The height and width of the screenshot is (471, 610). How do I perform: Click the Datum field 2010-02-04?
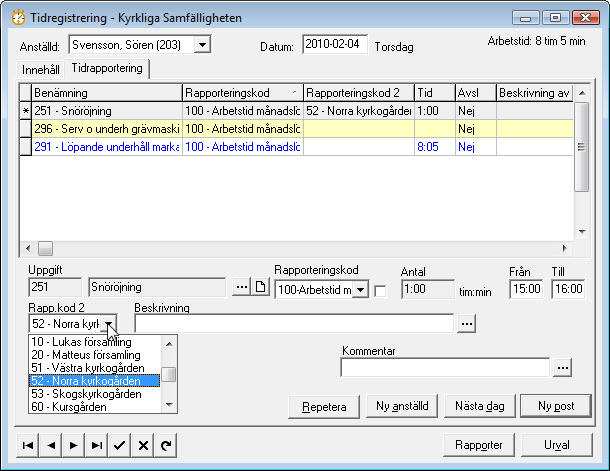click(335, 44)
